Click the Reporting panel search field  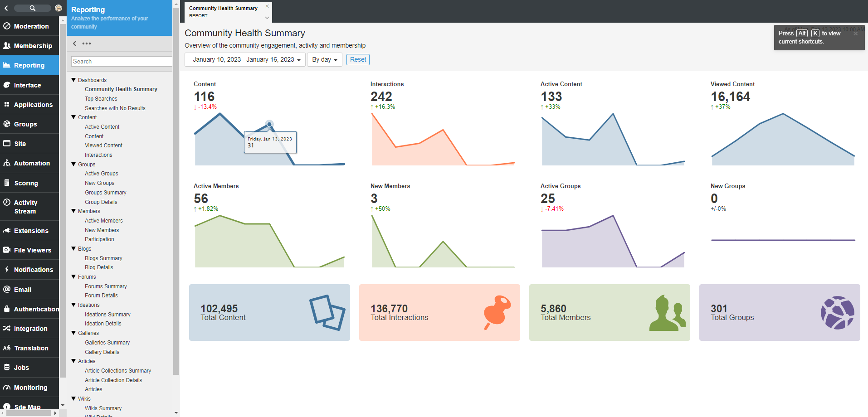(x=122, y=61)
